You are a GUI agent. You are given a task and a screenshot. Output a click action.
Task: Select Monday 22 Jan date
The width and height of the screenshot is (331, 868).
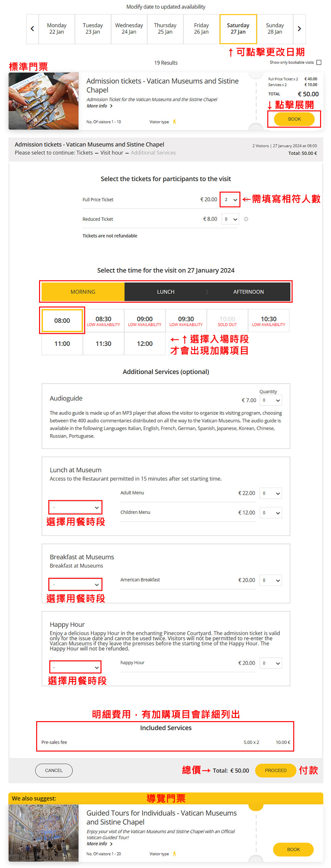tap(57, 29)
